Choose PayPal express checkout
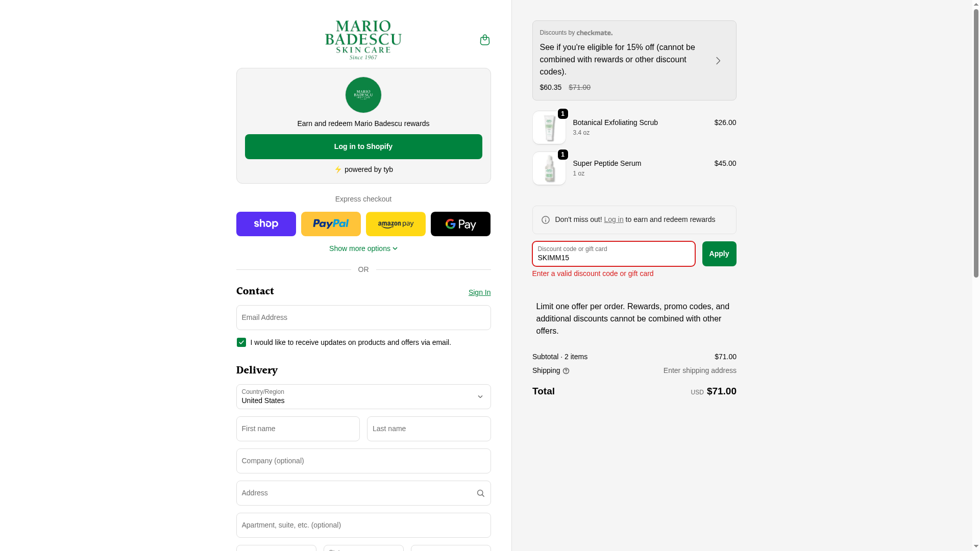This screenshot has width=980, height=551. 331,224
